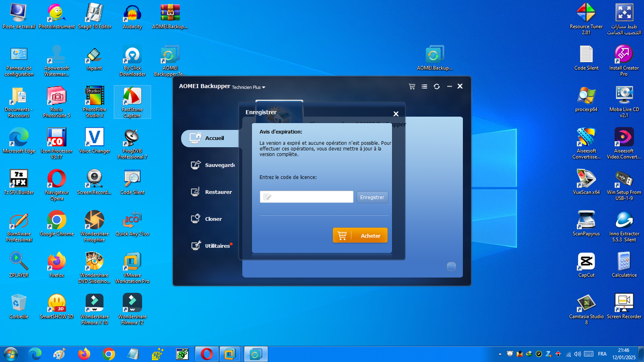Image resolution: width=644 pixels, height=362 pixels.
Task: Show hidden tray icons arrow
Action: pyautogui.click(x=500, y=354)
